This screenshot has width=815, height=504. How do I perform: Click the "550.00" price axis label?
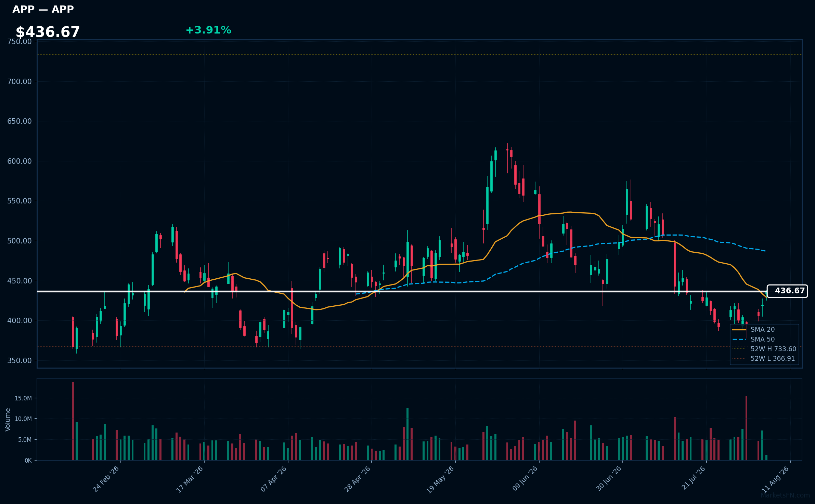20,201
